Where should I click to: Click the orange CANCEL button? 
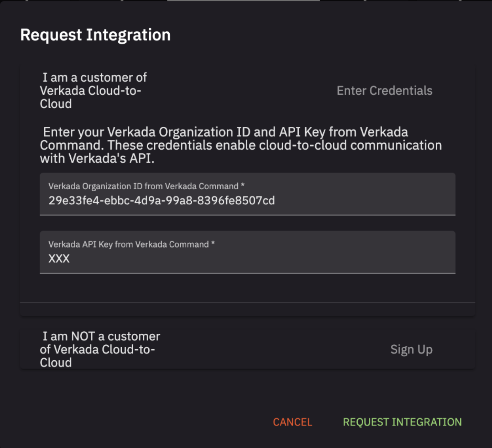(x=292, y=422)
